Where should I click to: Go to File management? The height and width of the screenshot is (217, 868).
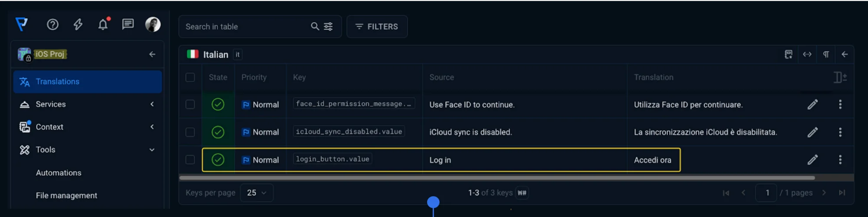(x=66, y=196)
